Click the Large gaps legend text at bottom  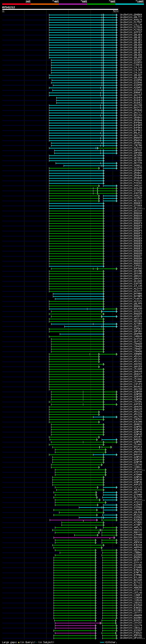click(x=28, y=642)
